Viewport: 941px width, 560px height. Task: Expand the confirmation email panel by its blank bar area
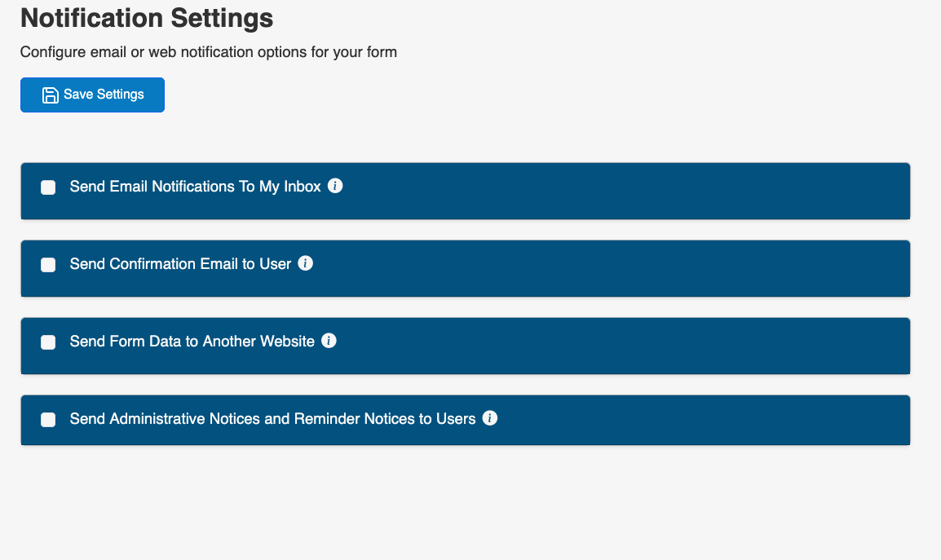pos(652,268)
